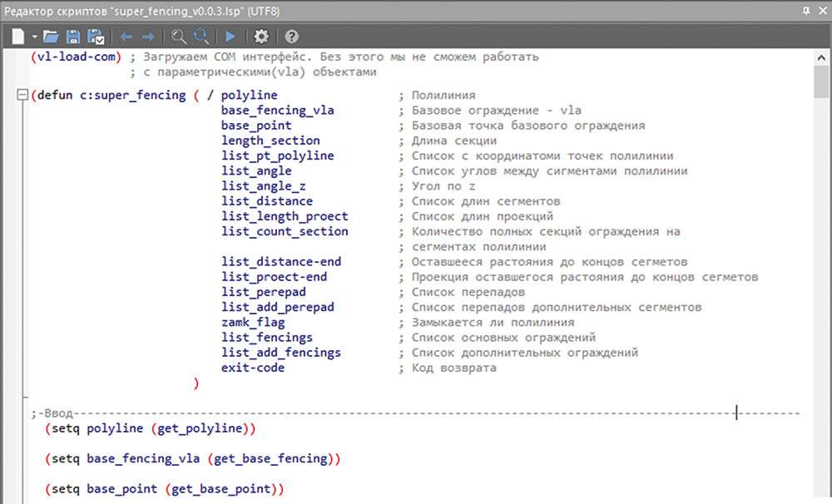This screenshot has width=832, height=504.
Task: Save the script with check icon
Action: [x=96, y=36]
